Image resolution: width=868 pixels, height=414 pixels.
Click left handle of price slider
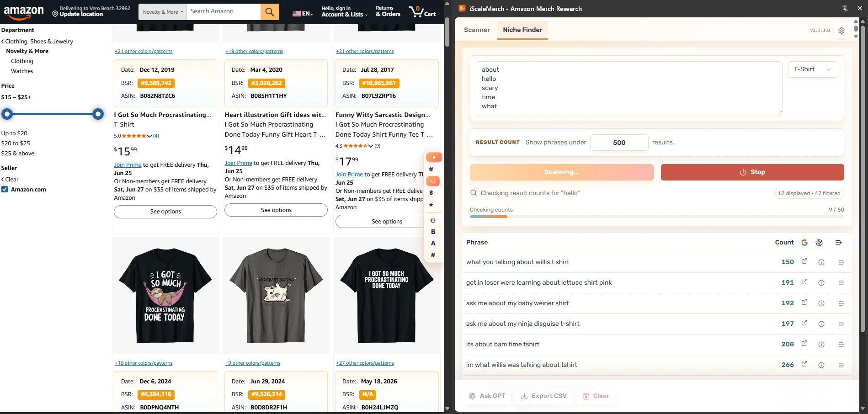point(7,114)
